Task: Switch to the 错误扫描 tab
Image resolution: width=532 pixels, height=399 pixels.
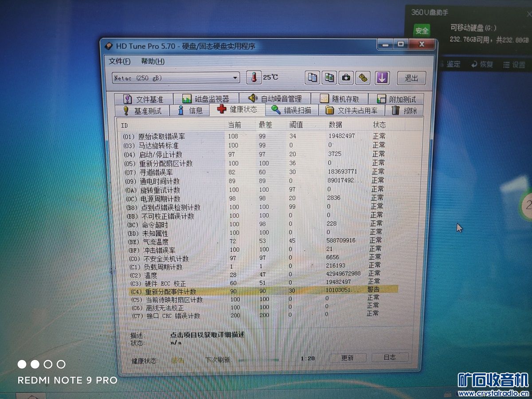Action: [292, 110]
